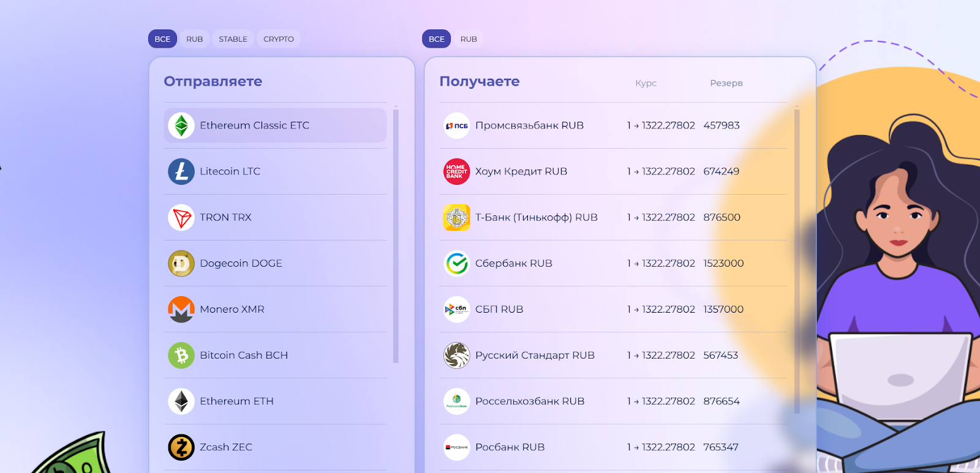Click the Россельхозбанк reserve value 876654
This screenshot has width=980, height=473.
pos(722,401)
